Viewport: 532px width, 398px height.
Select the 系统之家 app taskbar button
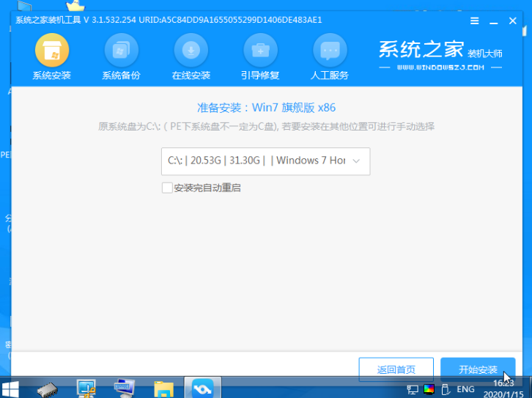pos(202,388)
